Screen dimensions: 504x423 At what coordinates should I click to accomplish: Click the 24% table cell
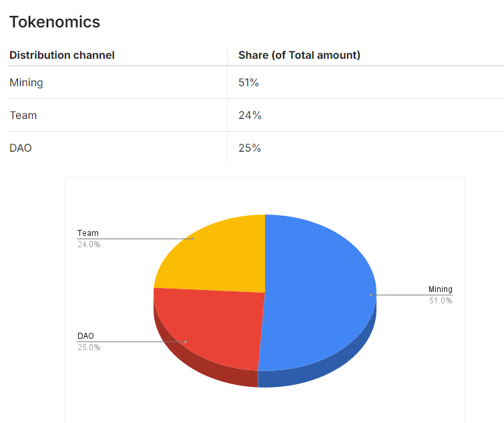point(250,116)
